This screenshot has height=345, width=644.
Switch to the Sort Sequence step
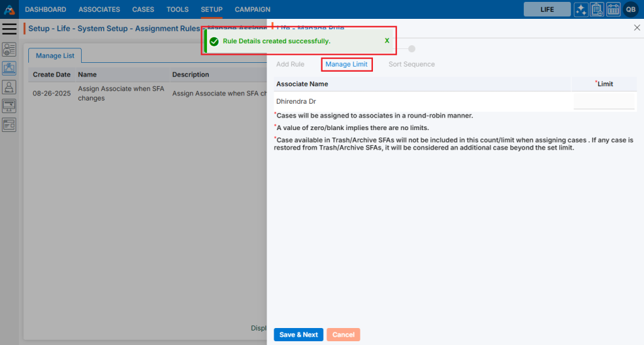click(x=411, y=64)
